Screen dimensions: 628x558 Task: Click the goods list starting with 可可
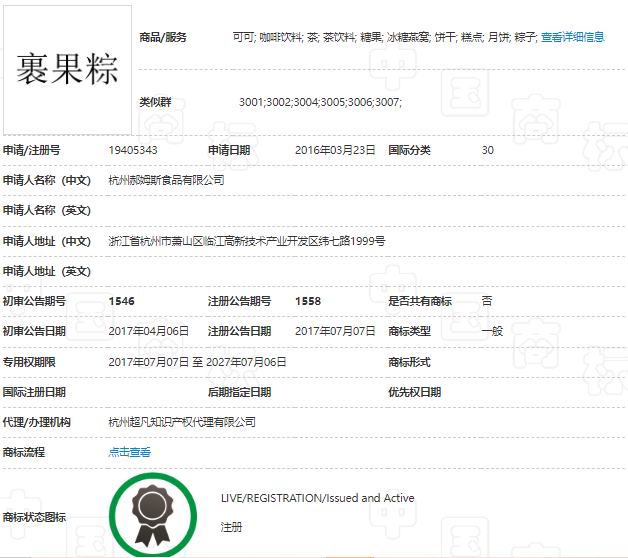coord(384,37)
